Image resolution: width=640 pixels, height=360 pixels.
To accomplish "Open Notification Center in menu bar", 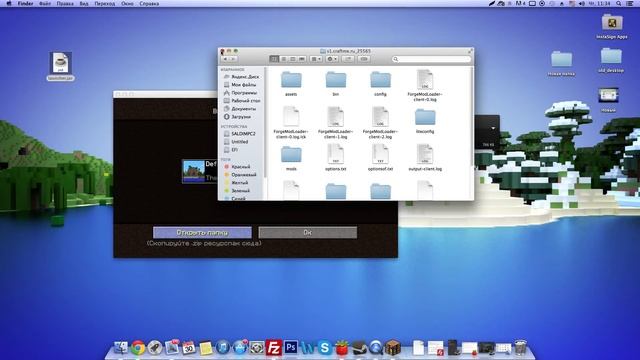I will [x=631, y=3].
